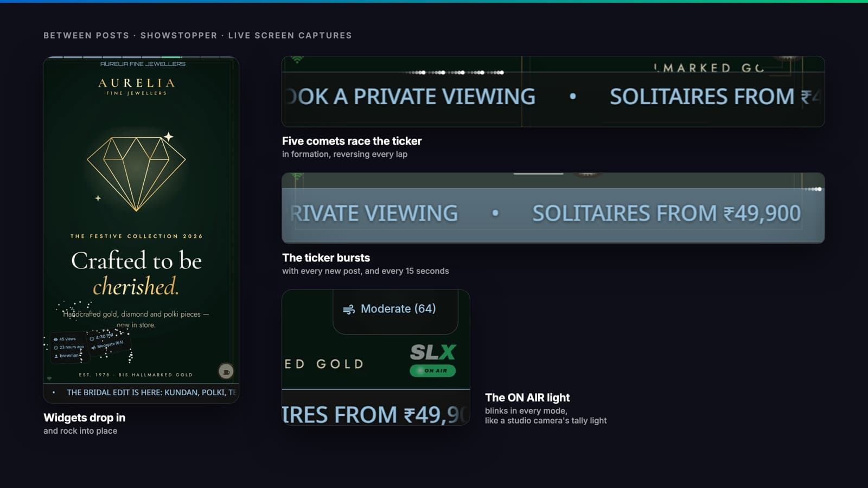Screen dimensions: 868x488
Task: Click the clock icon beside 4:30 PM
Action: pos(92,338)
